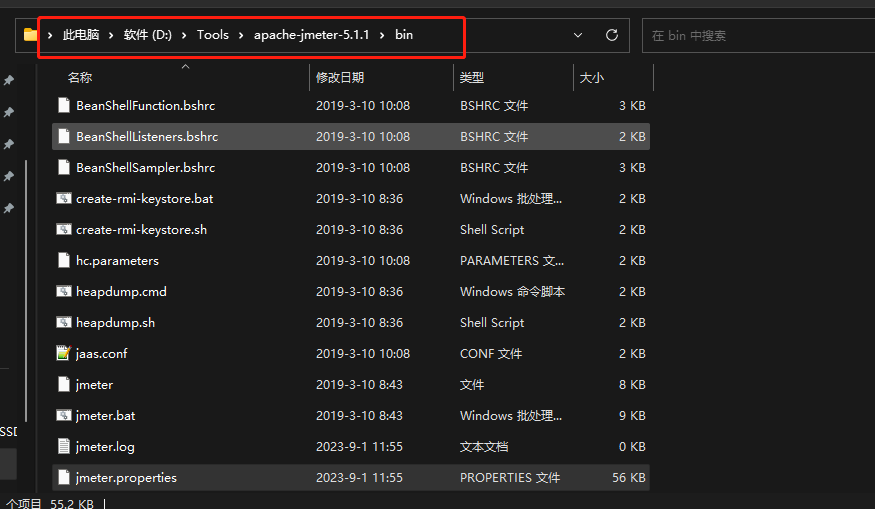Select heapdump.sh file name
Image resolution: width=875 pixels, height=509 pixels.
point(116,323)
